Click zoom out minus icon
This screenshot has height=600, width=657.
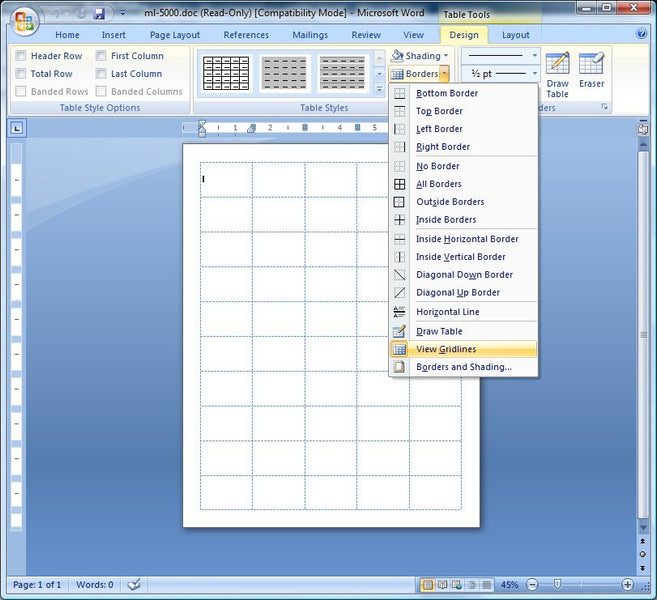pyautogui.click(x=528, y=584)
